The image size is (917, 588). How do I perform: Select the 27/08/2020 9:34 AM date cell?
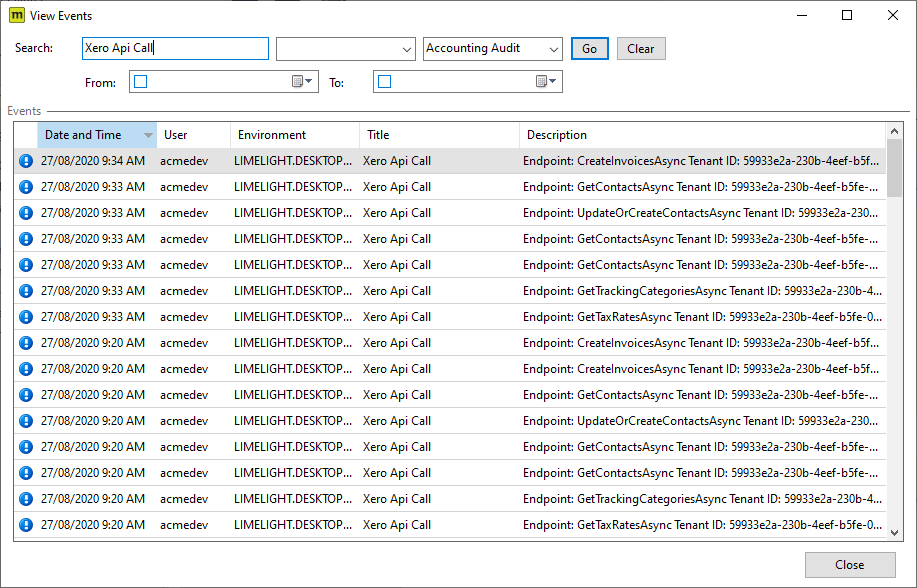click(x=93, y=161)
